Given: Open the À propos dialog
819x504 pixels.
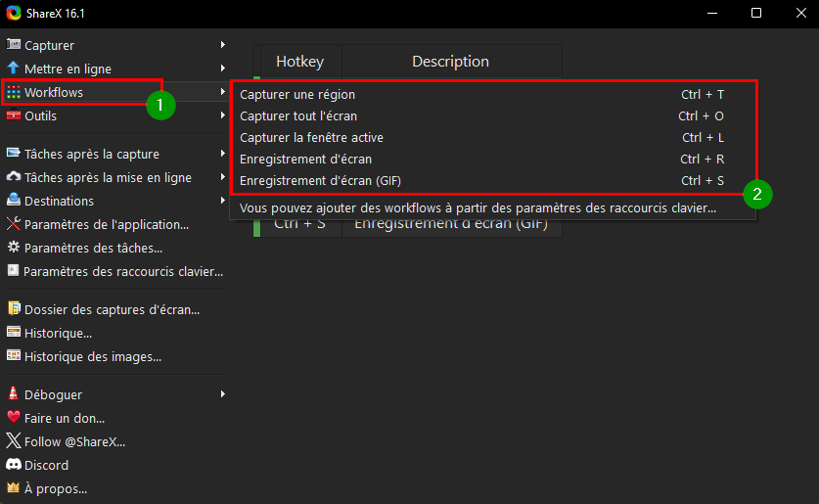Looking at the screenshot, I should click(115, 488).
